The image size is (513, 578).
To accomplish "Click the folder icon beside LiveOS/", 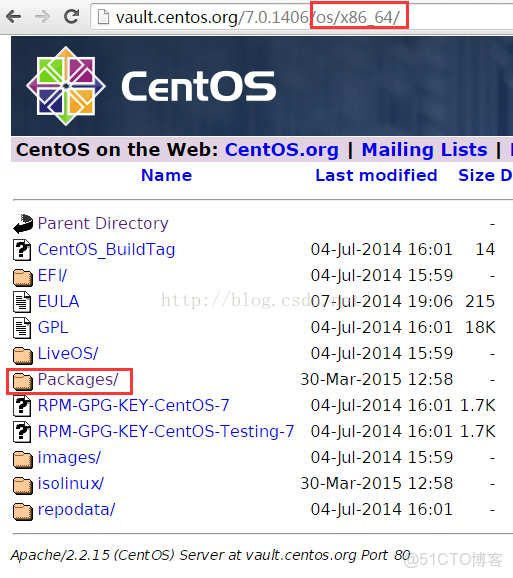I will 23,355.
